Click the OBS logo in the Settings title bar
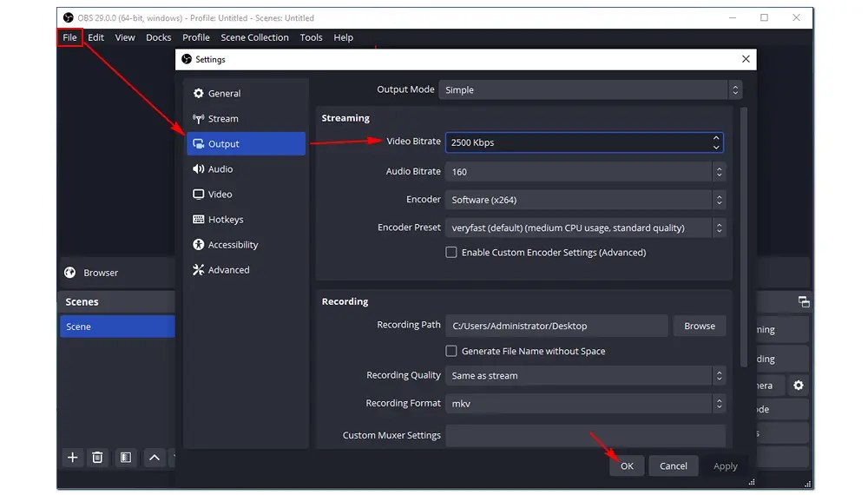 tap(187, 59)
